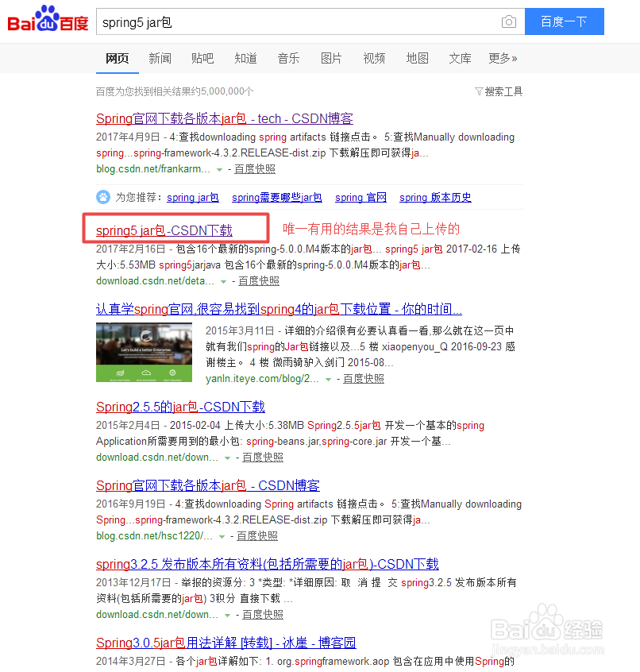The height and width of the screenshot is (672, 640).
Task: Switch to the 知道 tab
Action: [245, 58]
